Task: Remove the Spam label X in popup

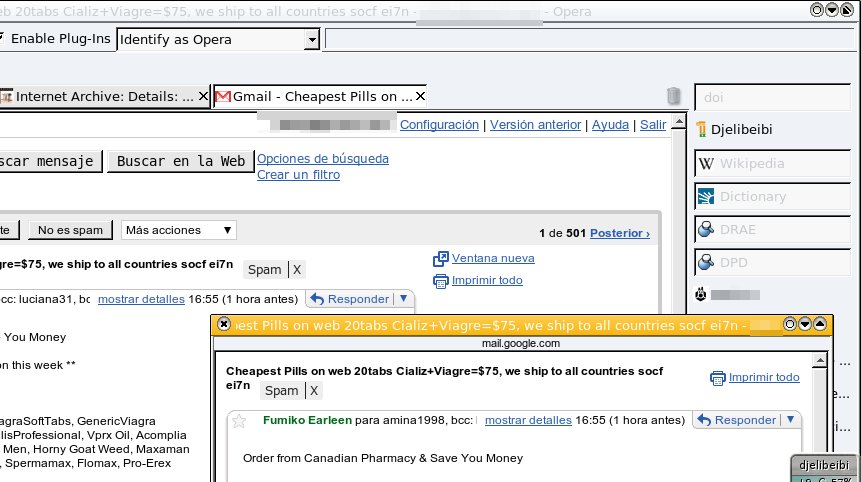Action: 314,391
